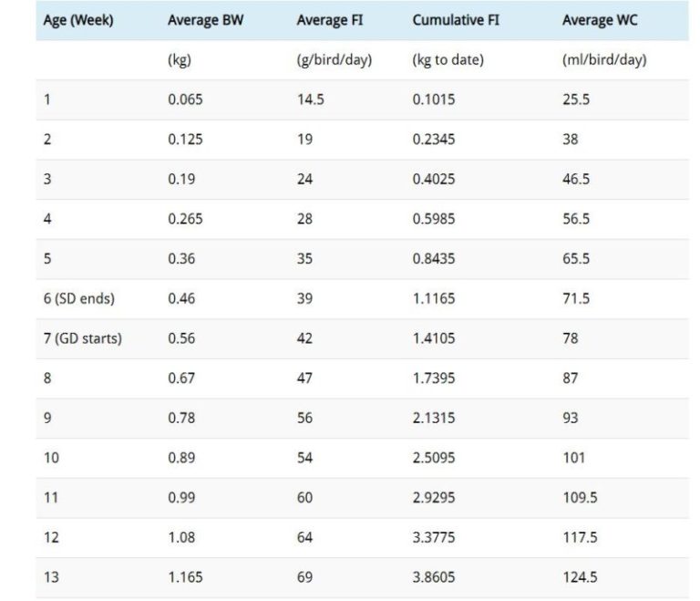700x601 pixels.
Task: Select cumulative FI value 0.8435
Action: [434, 259]
